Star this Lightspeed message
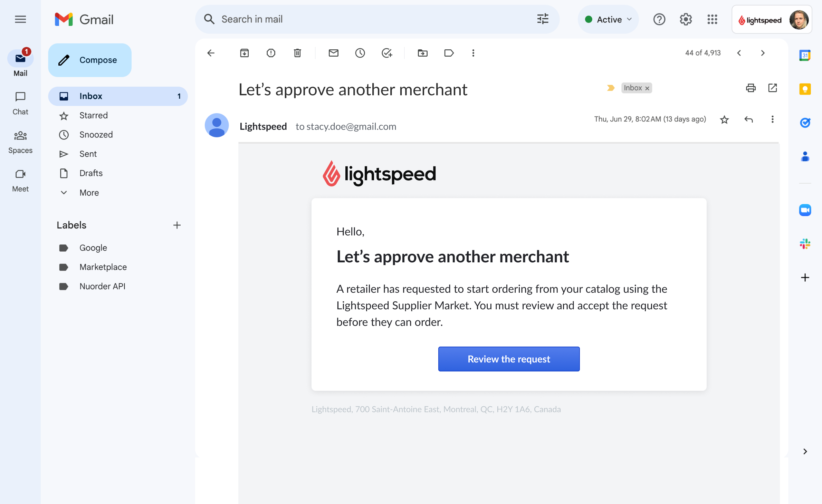 (724, 120)
